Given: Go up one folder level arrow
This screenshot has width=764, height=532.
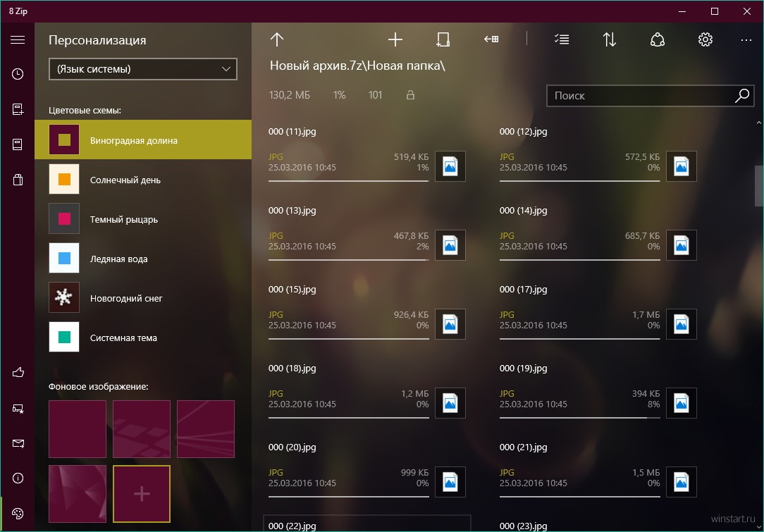Looking at the screenshot, I should [x=277, y=39].
